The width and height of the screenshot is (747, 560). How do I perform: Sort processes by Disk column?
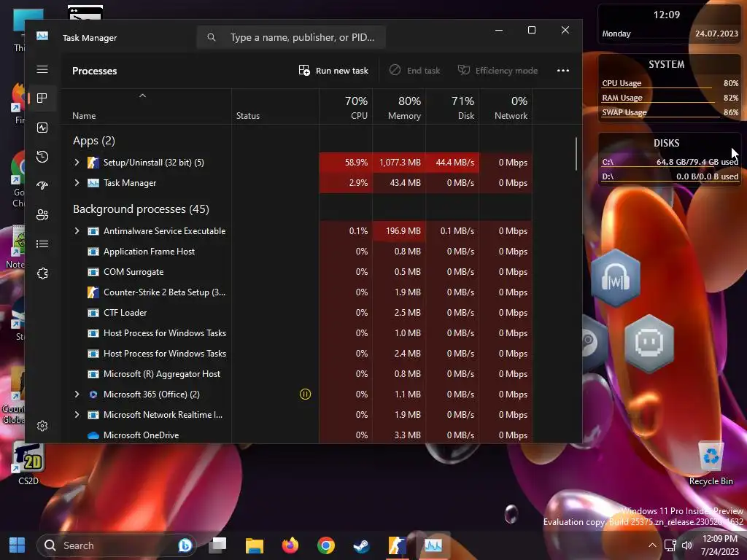pos(452,107)
